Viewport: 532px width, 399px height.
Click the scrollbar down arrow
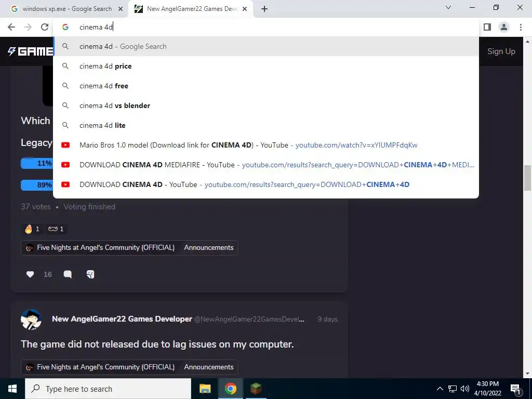[x=528, y=374]
